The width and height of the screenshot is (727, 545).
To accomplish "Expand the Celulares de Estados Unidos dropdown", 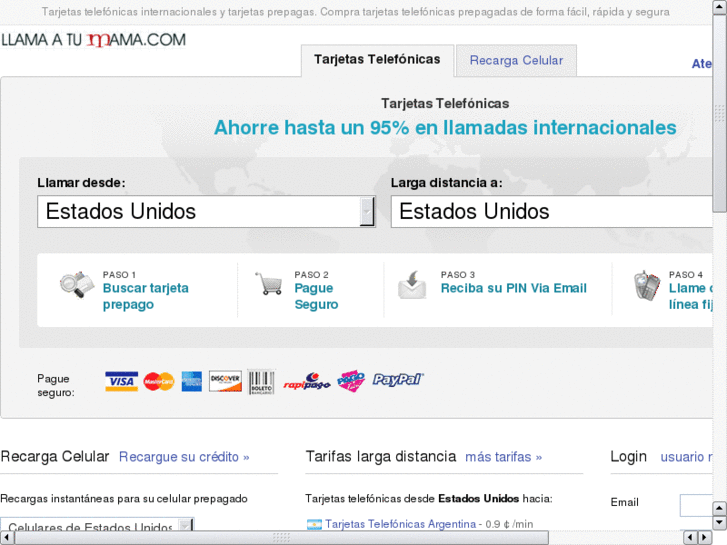I will [97, 525].
